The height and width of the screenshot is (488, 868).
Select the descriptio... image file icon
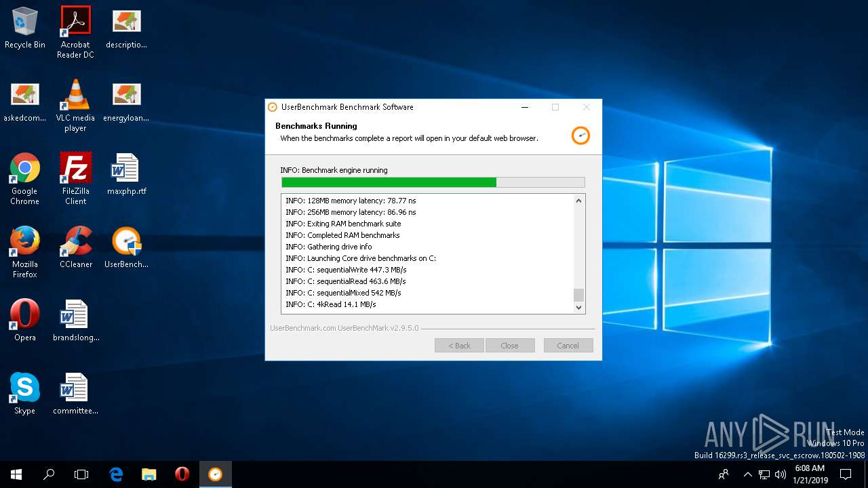[126, 28]
